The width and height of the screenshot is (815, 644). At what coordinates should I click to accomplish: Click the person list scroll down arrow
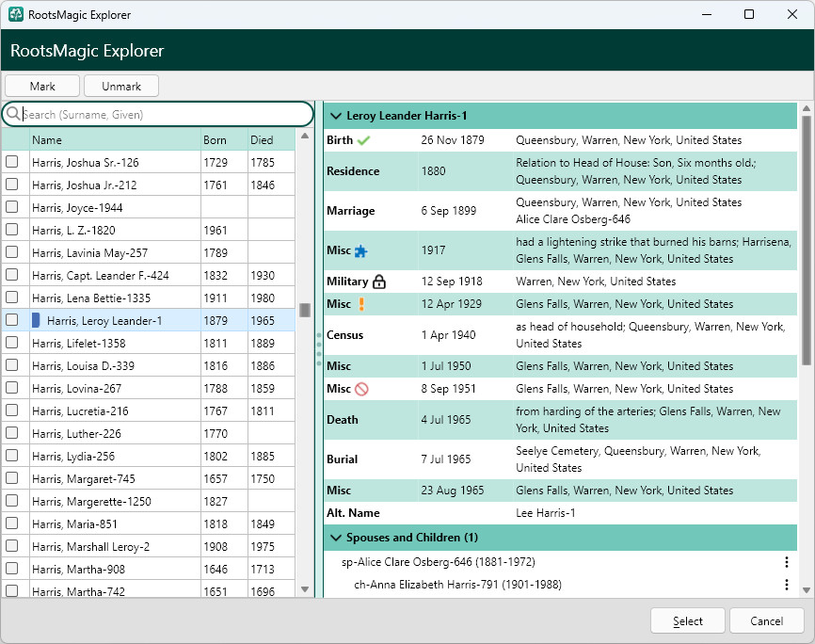coord(305,589)
